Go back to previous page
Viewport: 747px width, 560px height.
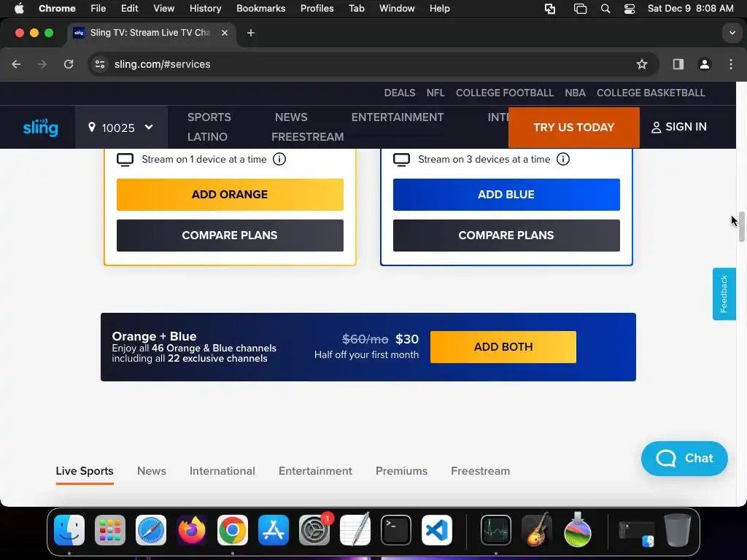point(16,64)
